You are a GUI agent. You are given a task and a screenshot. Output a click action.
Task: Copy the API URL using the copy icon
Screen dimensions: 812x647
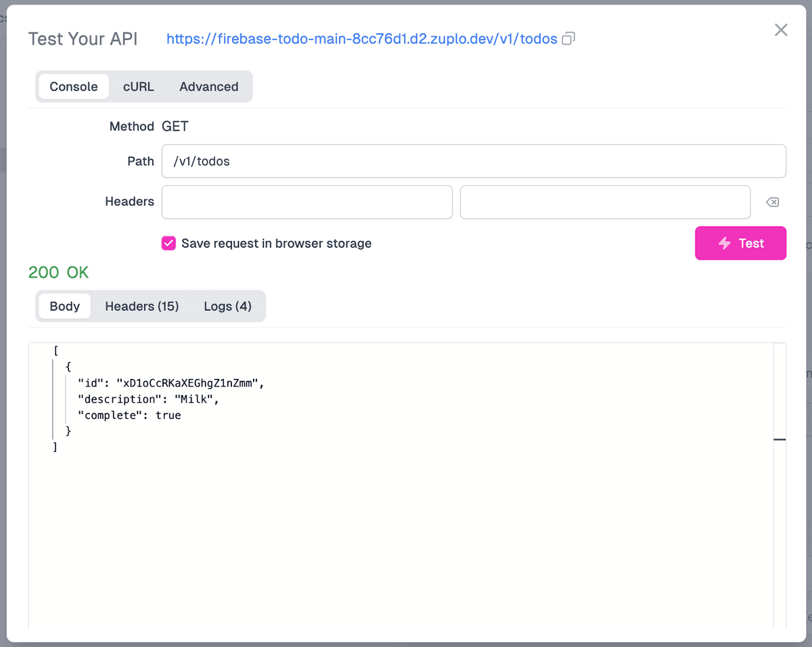[x=567, y=39]
